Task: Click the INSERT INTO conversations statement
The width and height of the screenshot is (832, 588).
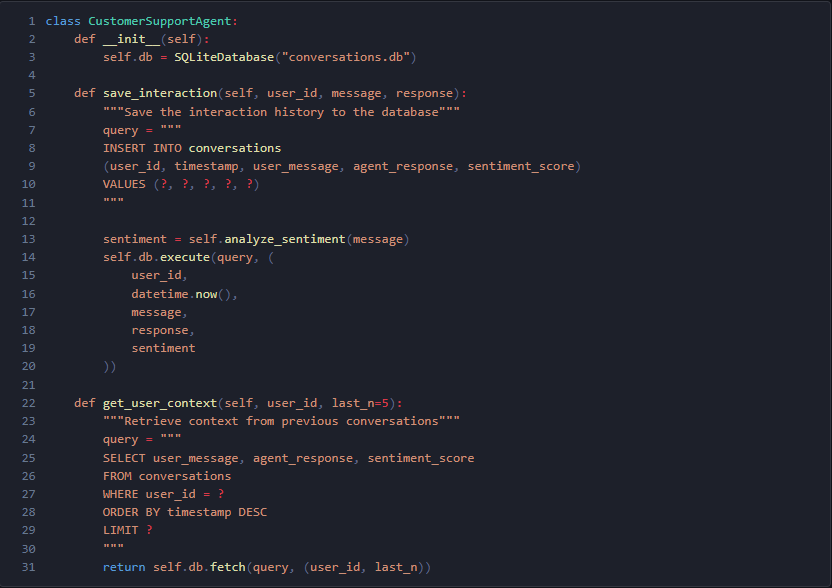Action: [192, 148]
